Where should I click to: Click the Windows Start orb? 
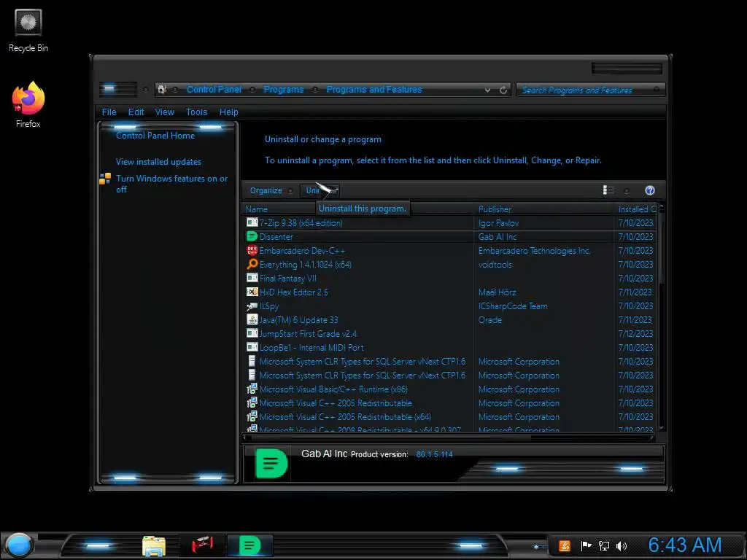coord(18,545)
